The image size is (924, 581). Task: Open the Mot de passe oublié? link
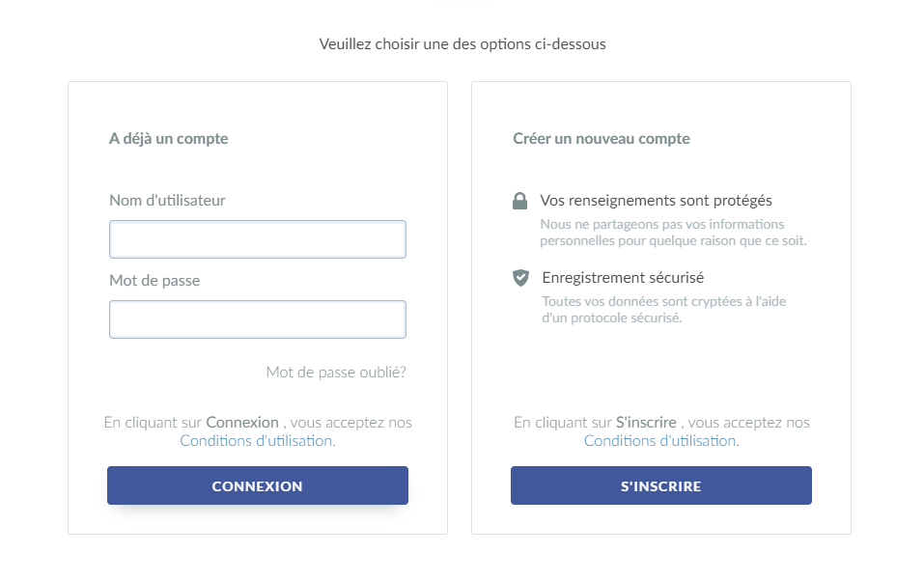pos(336,373)
